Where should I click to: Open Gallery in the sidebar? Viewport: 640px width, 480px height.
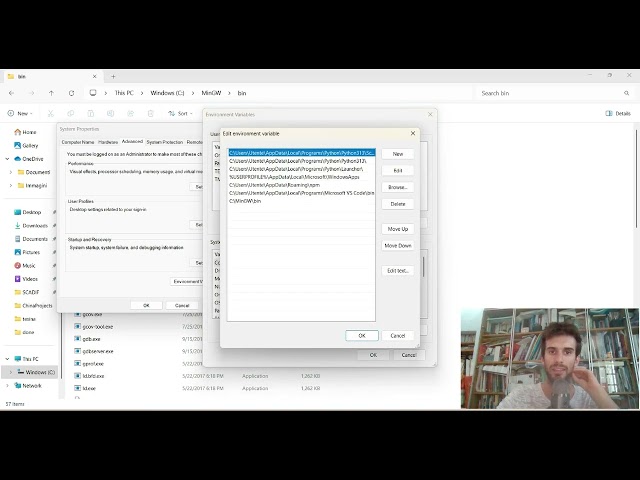coord(26,145)
